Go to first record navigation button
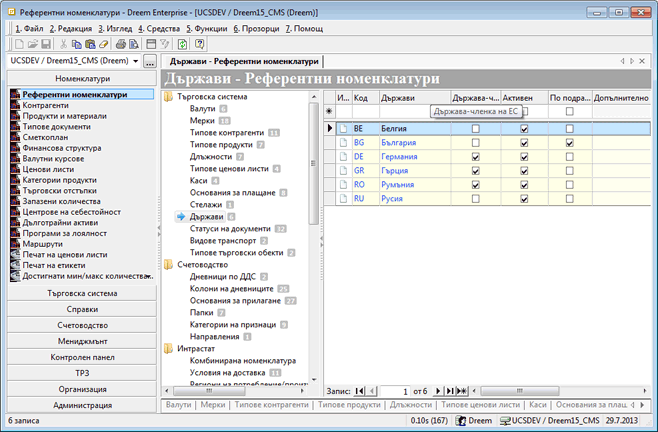The width and height of the screenshot is (658, 432). coord(360,391)
